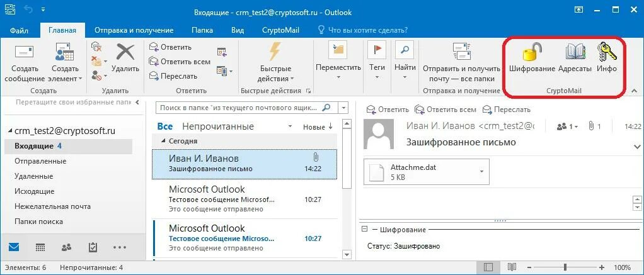The height and width of the screenshot is (275, 644).
Task: Click the Создать элемент icon
Action: point(64,52)
